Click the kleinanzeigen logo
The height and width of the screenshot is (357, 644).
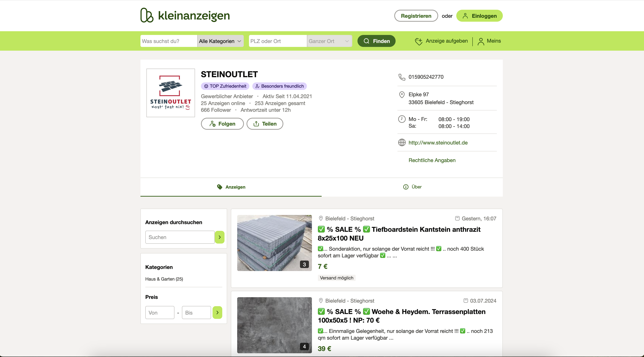click(185, 15)
